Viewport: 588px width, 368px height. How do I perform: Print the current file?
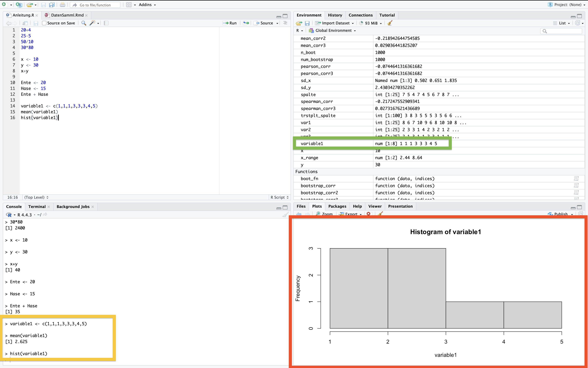pyautogui.click(x=63, y=5)
